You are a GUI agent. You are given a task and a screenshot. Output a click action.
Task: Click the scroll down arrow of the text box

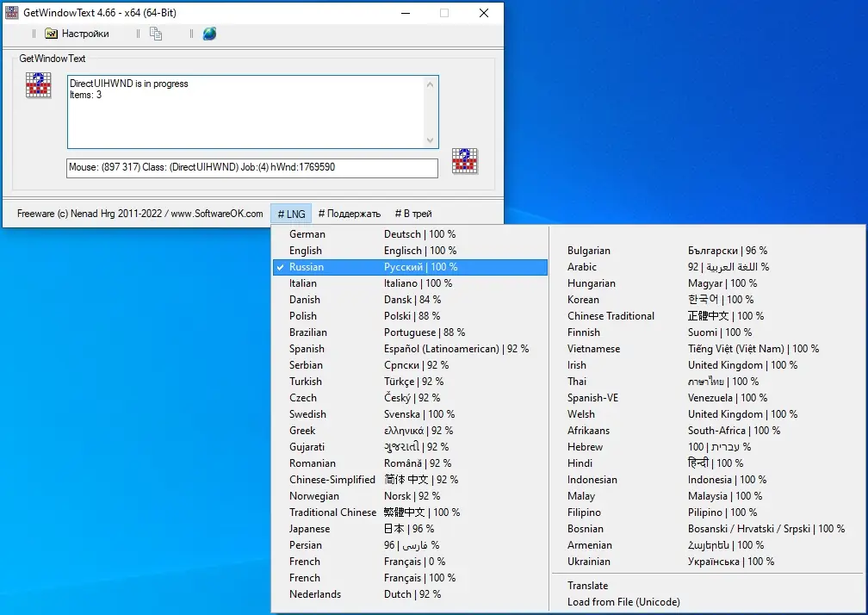tap(431, 140)
